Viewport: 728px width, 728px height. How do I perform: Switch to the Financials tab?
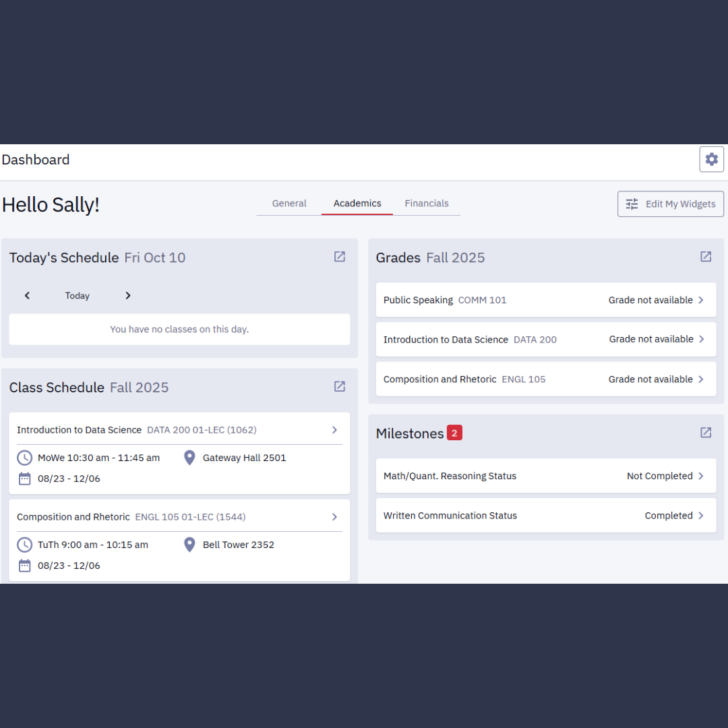point(427,203)
